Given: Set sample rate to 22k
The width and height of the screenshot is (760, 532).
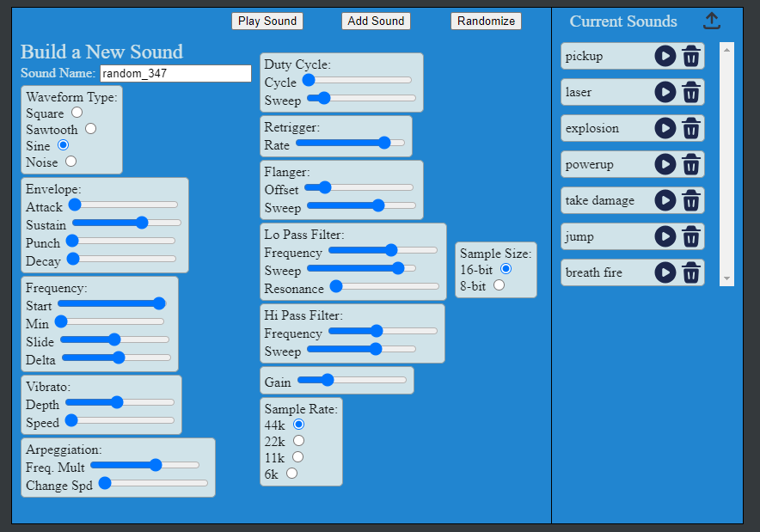Looking at the screenshot, I should coord(298,441).
